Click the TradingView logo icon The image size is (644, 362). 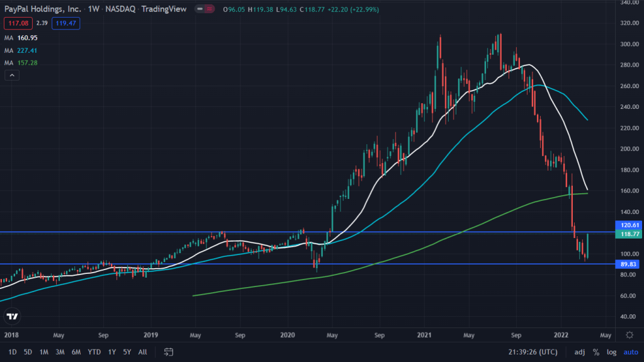(x=11, y=316)
